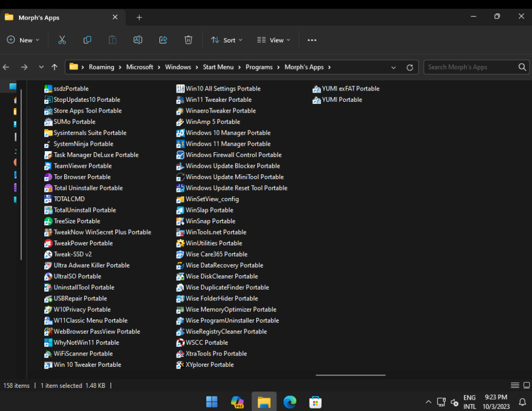Click the horizontal scrollbar thumb
Screen dimensions: 532x411
[x=350, y=375]
